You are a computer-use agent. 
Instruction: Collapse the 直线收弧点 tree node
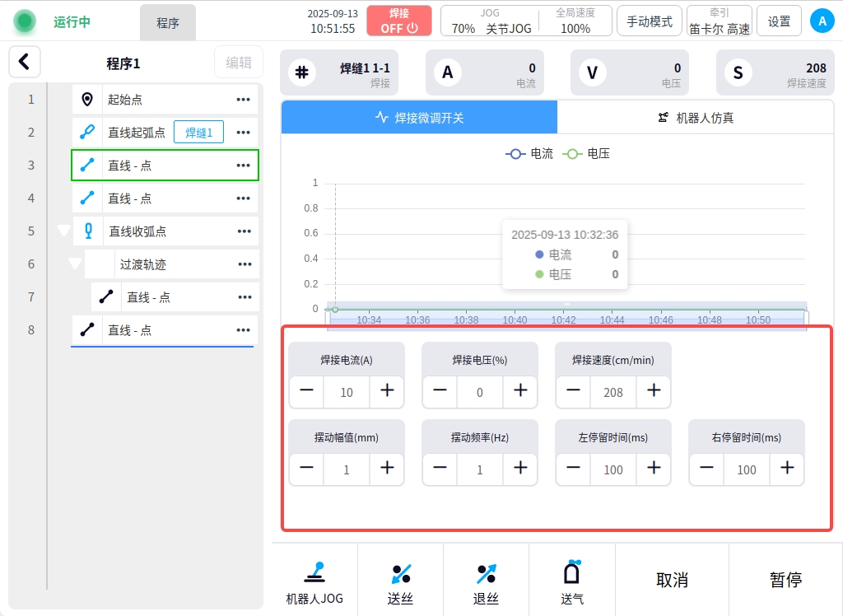pyautogui.click(x=63, y=231)
